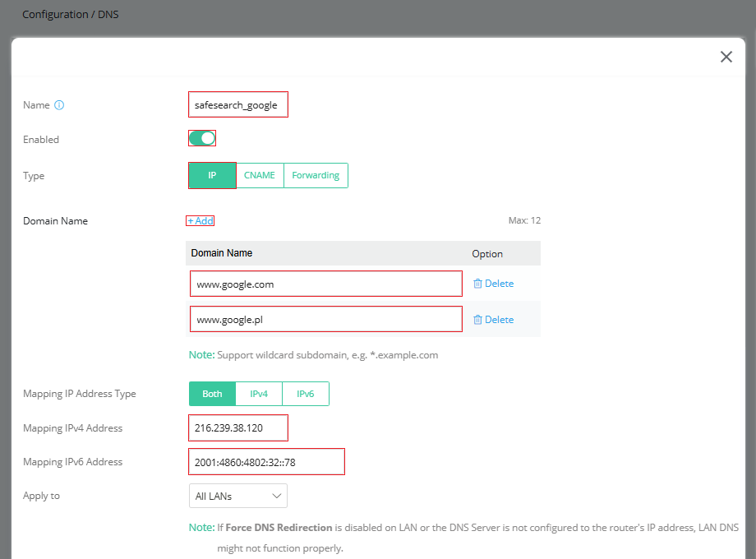Choose Both for mapping IP address type
The image size is (756, 559).
[x=212, y=394]
